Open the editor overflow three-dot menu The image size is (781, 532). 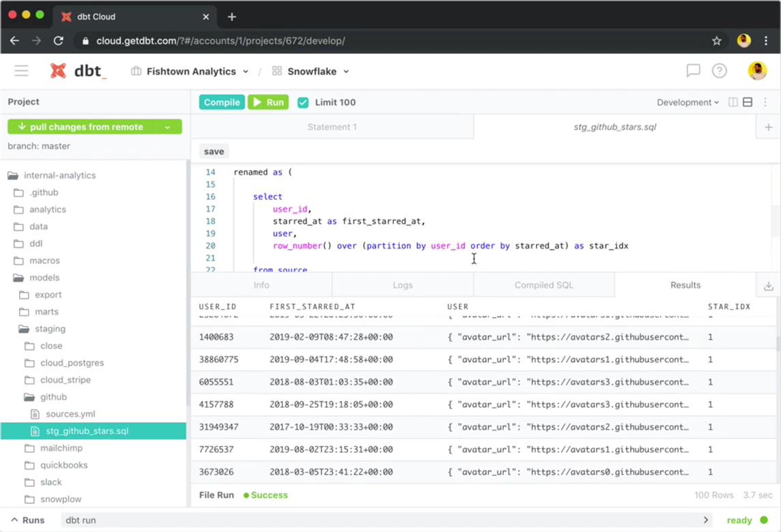765,102
